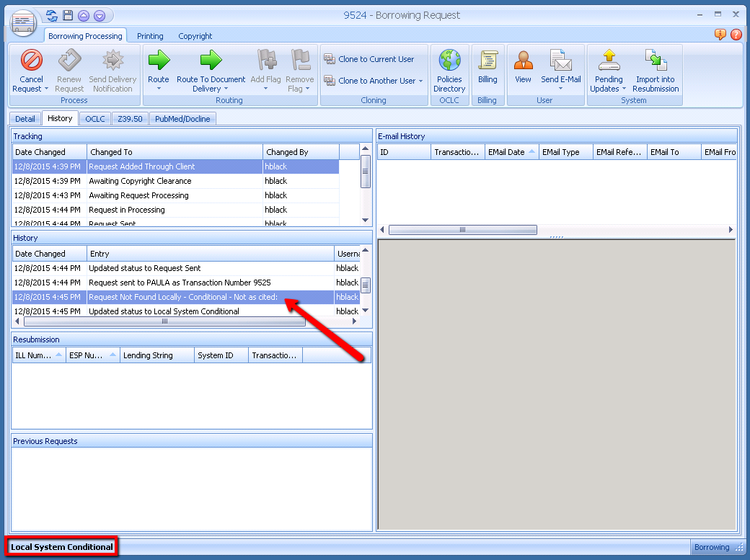Viewport: 750px width, 560px height.
Task: Click the Save icon in quick access toolbar
Action: (x=68, y=15)
